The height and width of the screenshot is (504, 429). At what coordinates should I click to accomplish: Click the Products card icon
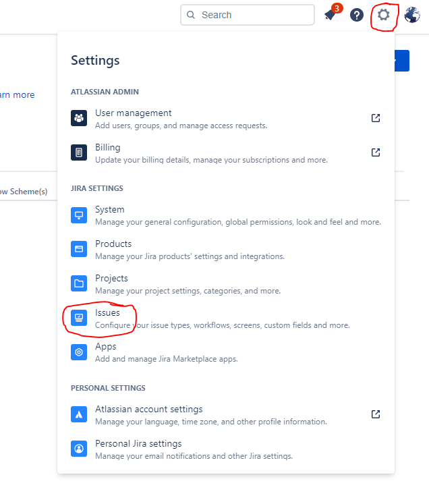pyautogui.click(x=79, y=249)
